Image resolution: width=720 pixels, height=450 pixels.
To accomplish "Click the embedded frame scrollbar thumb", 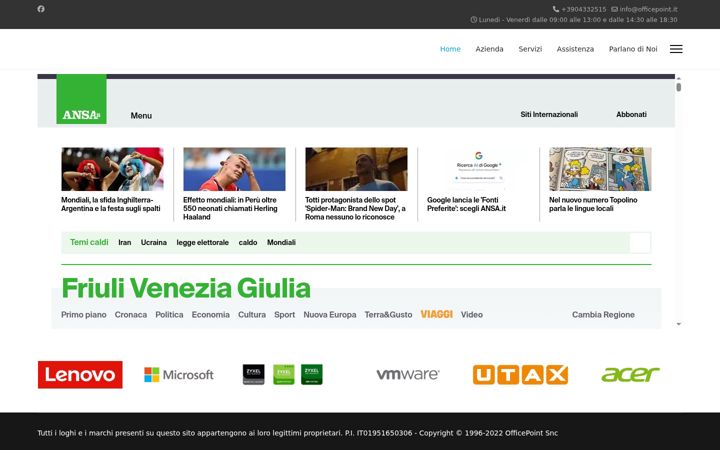I will click(x=679, y=87).
